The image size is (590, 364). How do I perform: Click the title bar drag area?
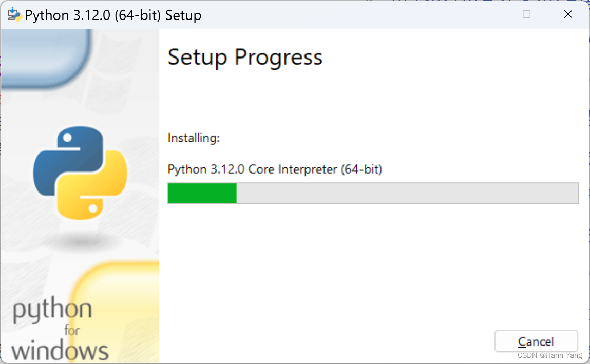[308, 14]
